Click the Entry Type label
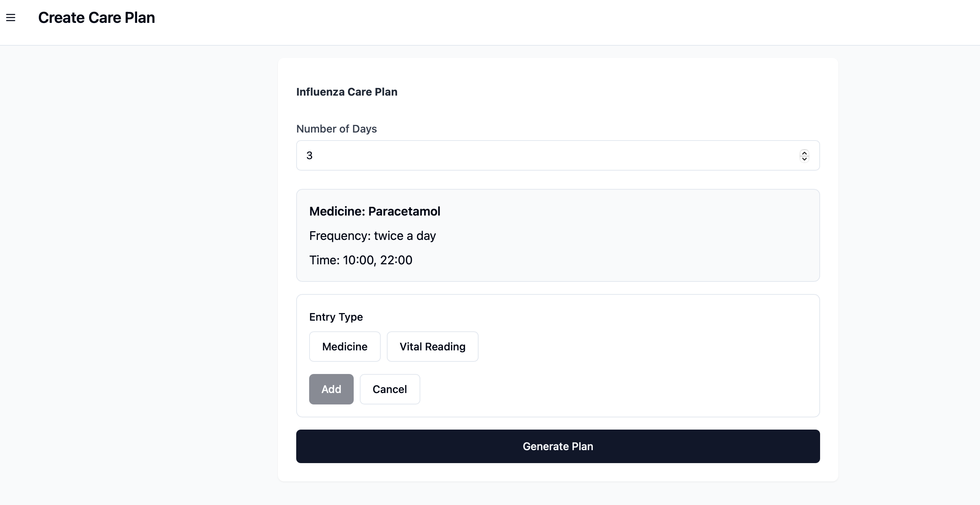 point(335,317)
